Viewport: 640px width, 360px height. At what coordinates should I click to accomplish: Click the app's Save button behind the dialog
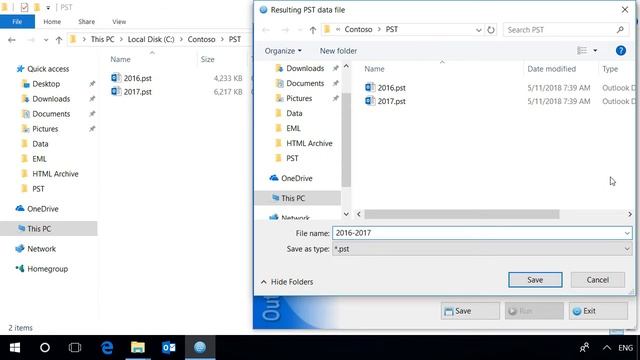click(470, 311)
